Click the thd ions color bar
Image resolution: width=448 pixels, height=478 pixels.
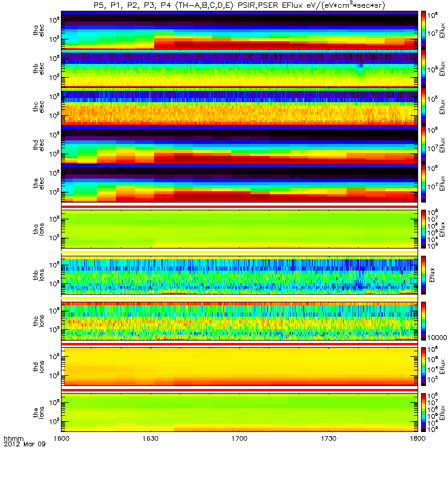click(x=424, y=367)
